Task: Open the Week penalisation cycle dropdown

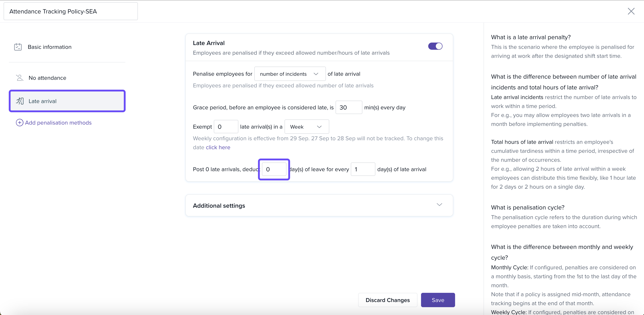Action: point(306,127)
